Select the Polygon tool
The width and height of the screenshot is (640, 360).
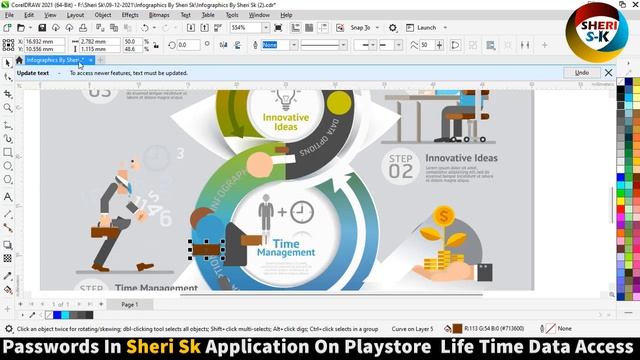[7, 180]
